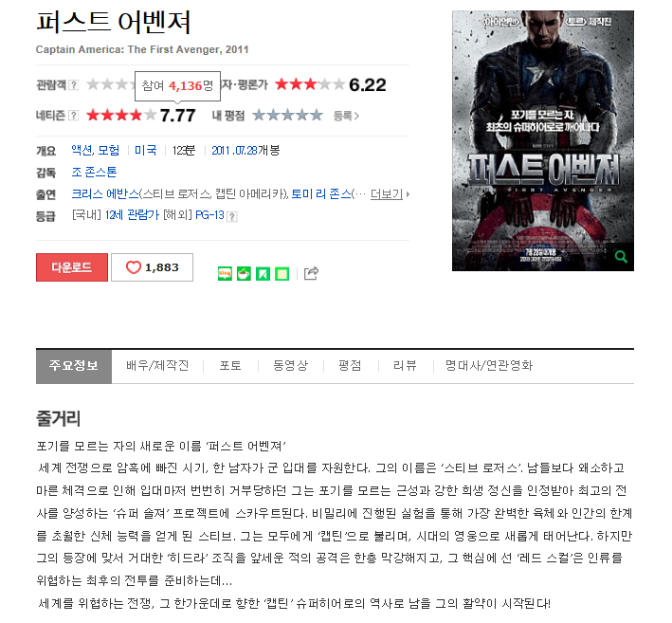
Task: Open the external share arrow icon
Action: coord(311,273)
